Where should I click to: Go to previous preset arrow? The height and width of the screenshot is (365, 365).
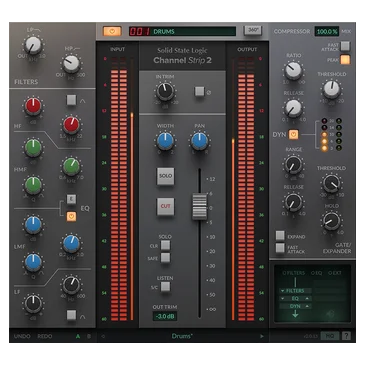103,336
